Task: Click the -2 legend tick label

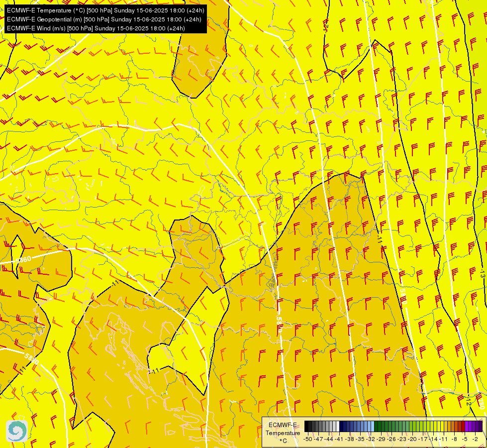Action: [x=475, y=439]
